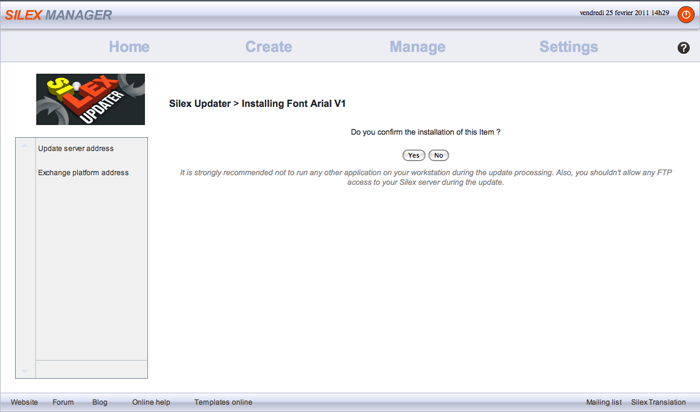Cancel installation with the No button
Image resolution: width=700 pixels, height=412 pixels.
[x=438, y=155]
